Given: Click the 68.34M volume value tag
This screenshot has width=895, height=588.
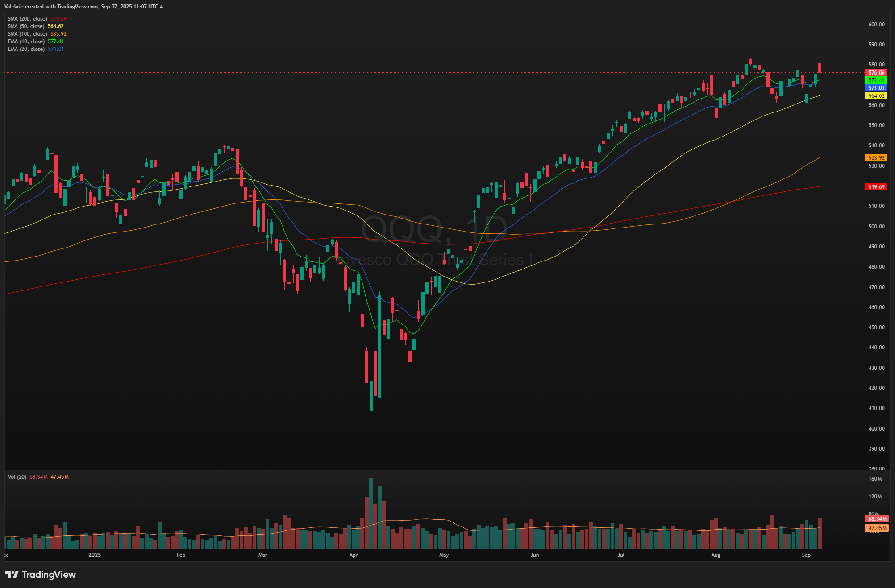Looking at the screenshot, I should point(877,519).
